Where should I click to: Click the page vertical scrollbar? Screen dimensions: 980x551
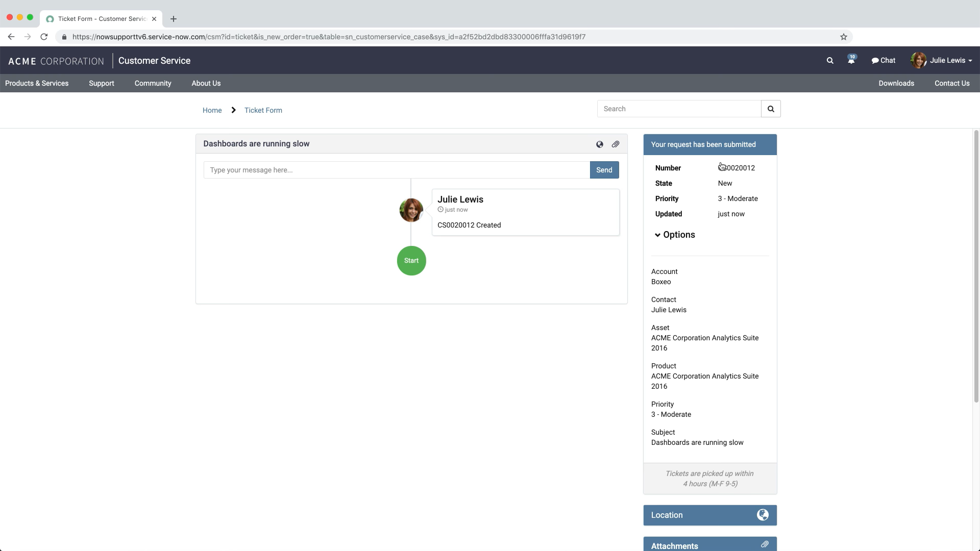pyautogui.click(x=976, y=265)
